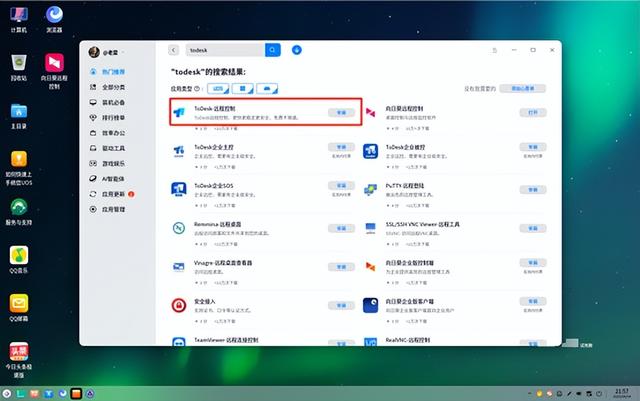Install PuTTY 远程登陆 with its button
This screenshot has width=640, height=401.
533,189
